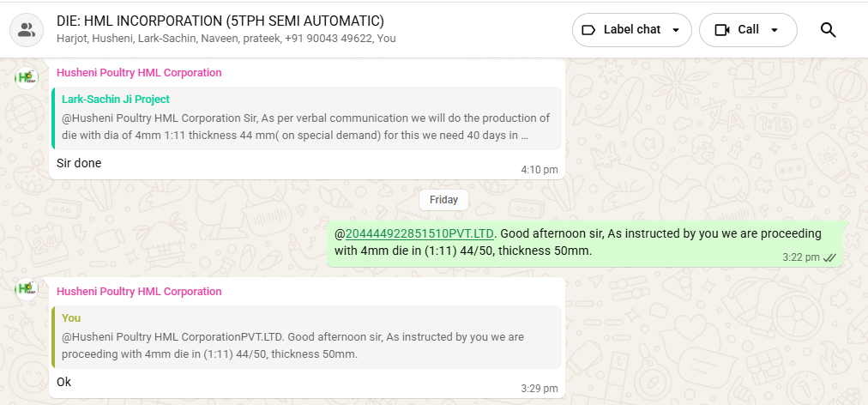868x405 pixels.
Task: Click the 'Friday' date separator chip
Action: tap(443, 200)
